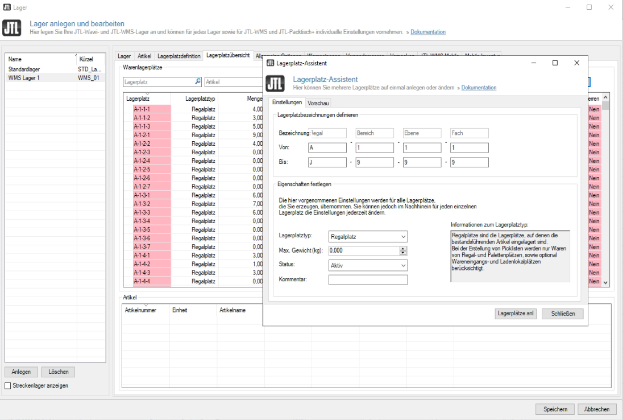Click the magnifier icon in the Lagerplatz search field
623x420 pixels.
tap(197, 81)
